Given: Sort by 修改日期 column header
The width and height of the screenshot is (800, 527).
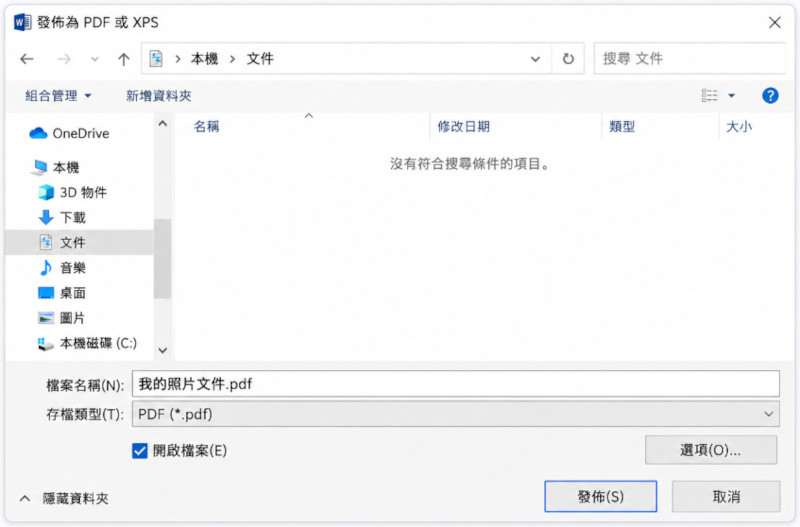Looking at the screenshot, I should (x=463, y=127).
